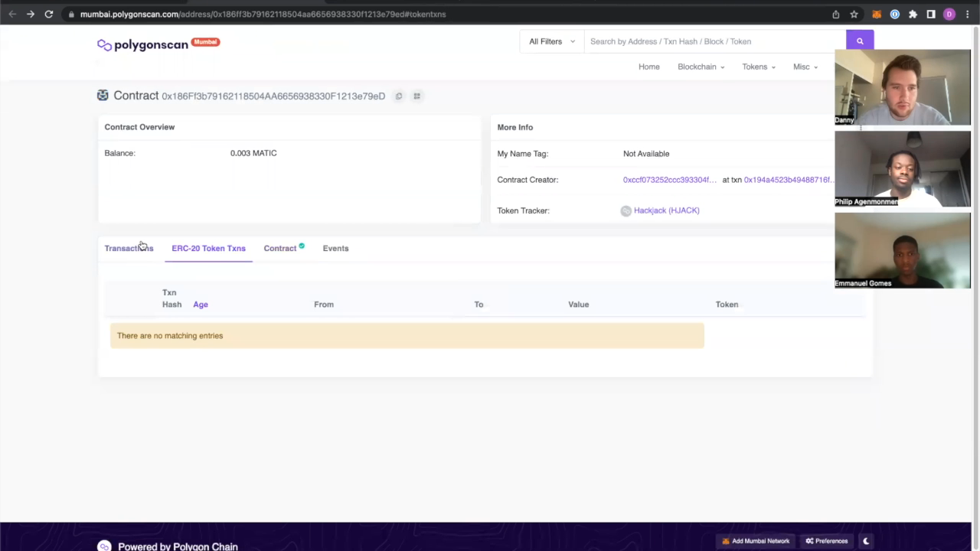The width and height of the screenshot is (980, 551).
Task: Copy the contract address to clipboard
Action: 399,96
